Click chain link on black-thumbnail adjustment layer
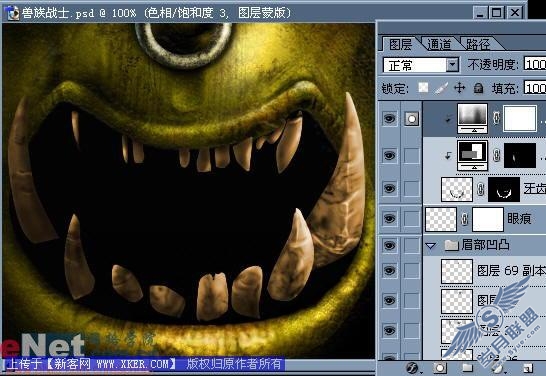Image resolution: width=546 pixels, height=376 pixels. [496, 155]
